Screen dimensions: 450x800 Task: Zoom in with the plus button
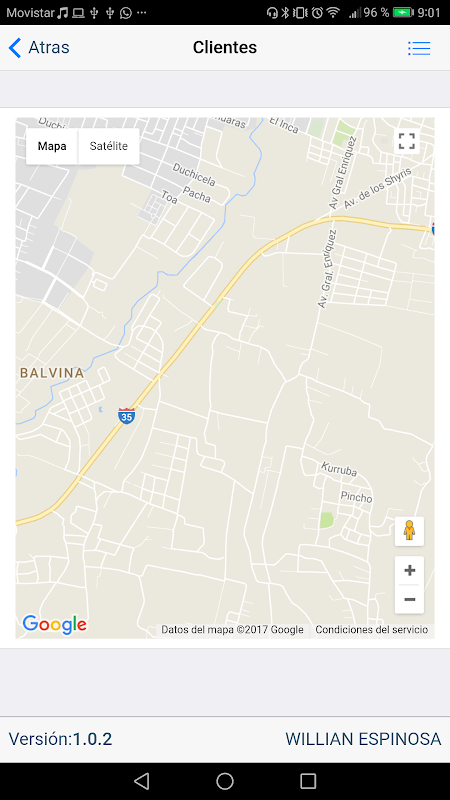point(409,570)
